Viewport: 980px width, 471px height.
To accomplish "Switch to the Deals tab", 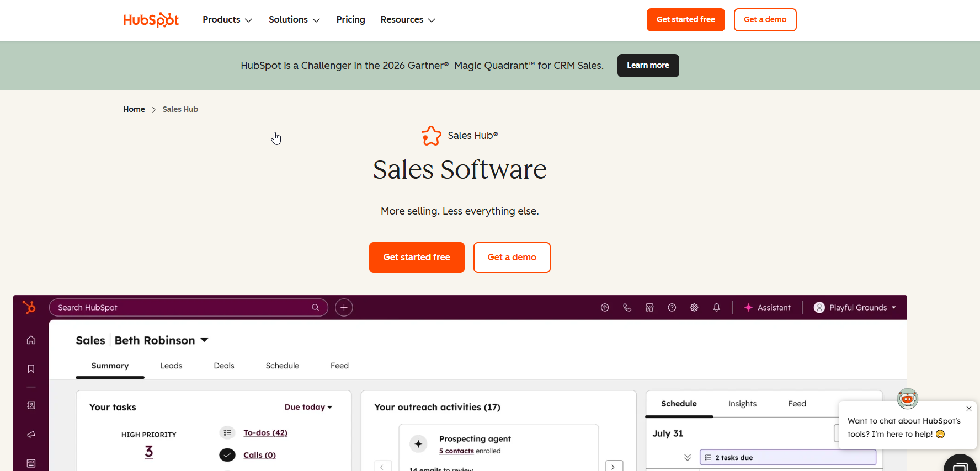I will (224, 366).
